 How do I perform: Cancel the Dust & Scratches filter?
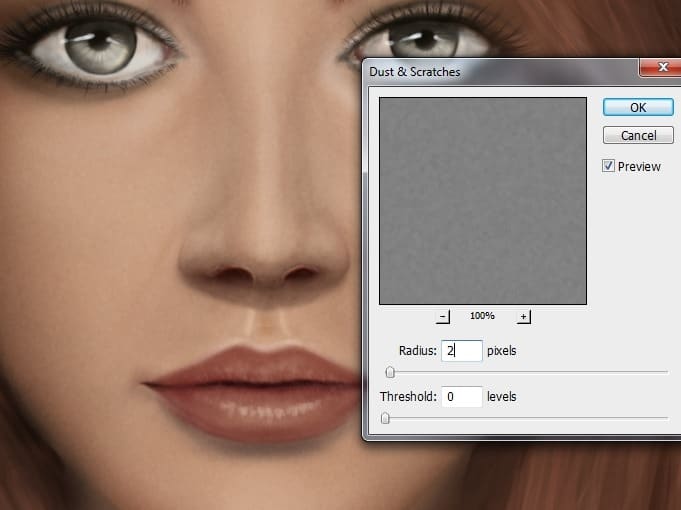pos(638,136)
